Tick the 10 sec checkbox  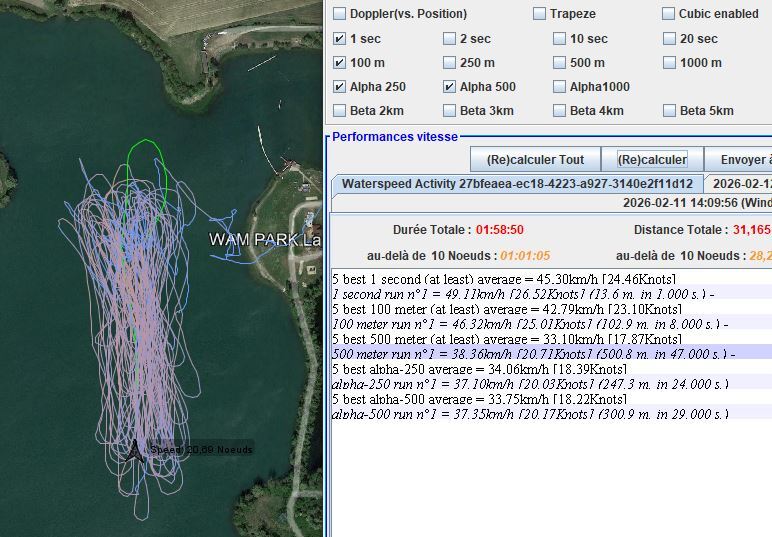pyautogui.click(x=559, y=38)
